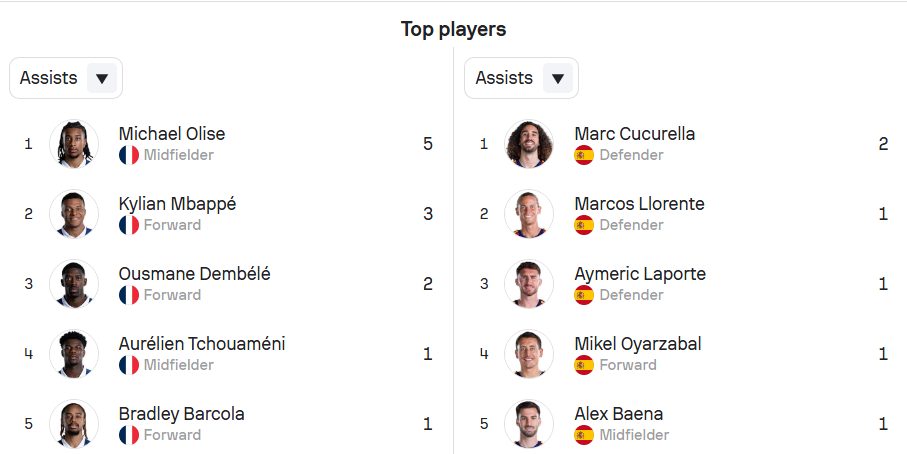This screenshot has width=907, height=454.
Task: Click the France flag under Aurélien Tchouaméni
Action: pos(129,365)
